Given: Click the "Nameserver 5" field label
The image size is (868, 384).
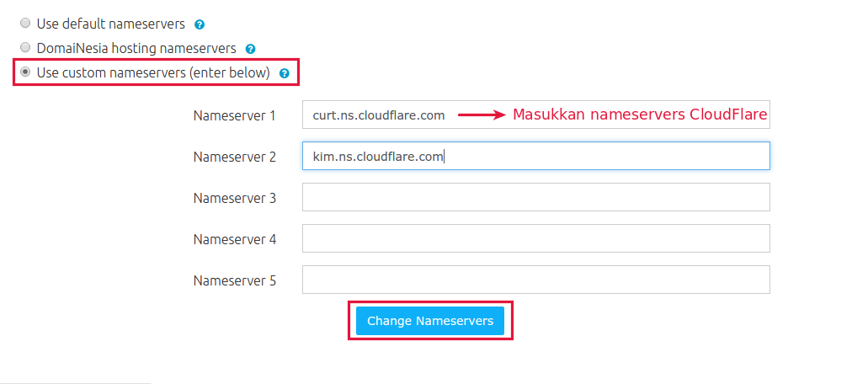Looking at the screenshot, I should [234, 280].
